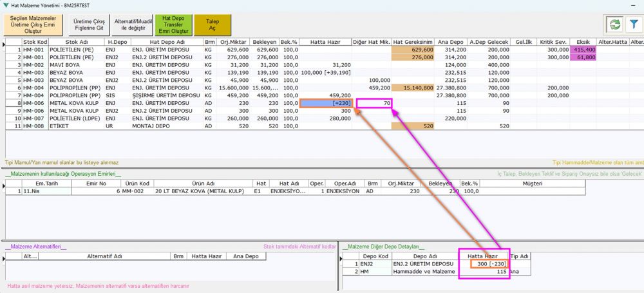Go to Üretime Çıkış Fişlerine Git
The height and width of the screenshot is (293, 644).
click(x=89, y=25)
